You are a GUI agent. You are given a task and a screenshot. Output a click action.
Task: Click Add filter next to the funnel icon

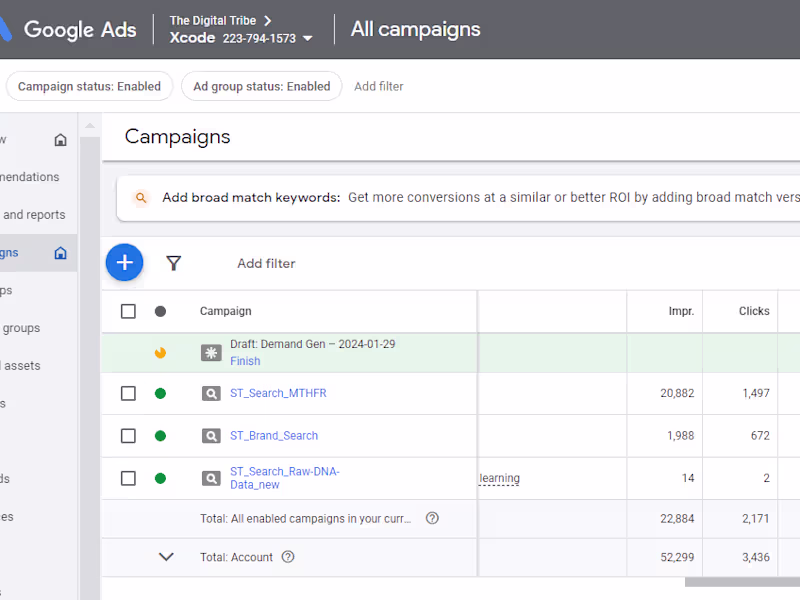(x=266, y=263)
